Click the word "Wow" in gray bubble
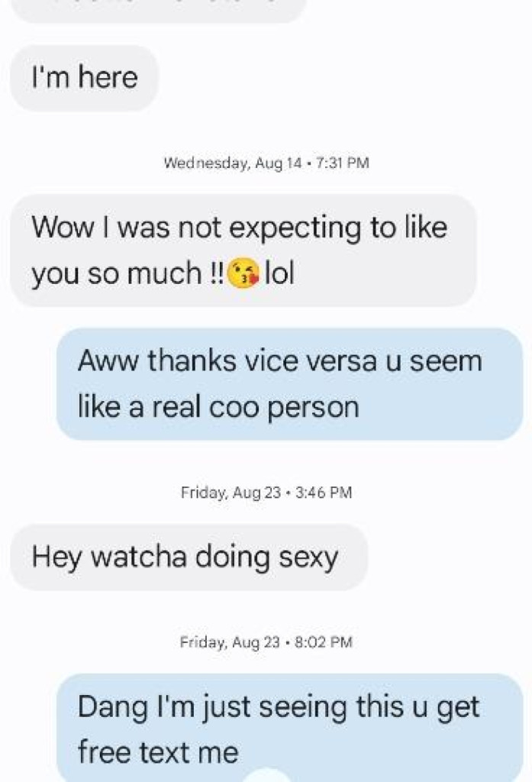 (63, 228)
